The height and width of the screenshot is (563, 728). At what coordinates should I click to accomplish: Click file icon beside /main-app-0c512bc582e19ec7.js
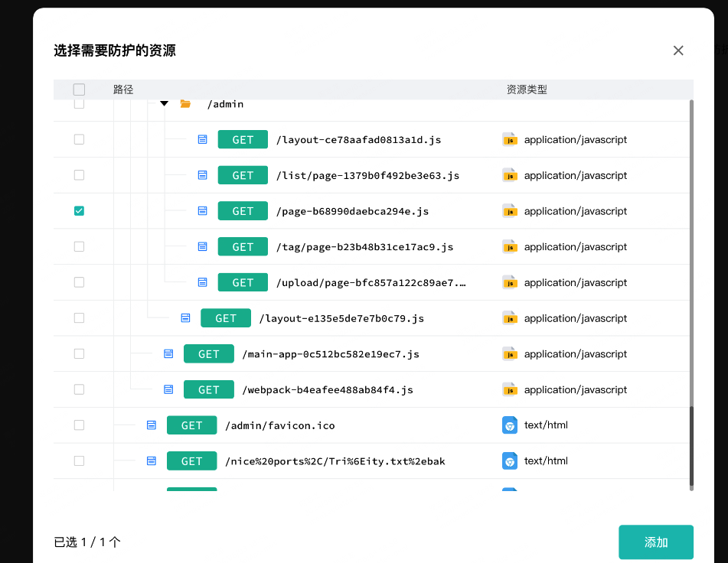(x=168, y=353)
